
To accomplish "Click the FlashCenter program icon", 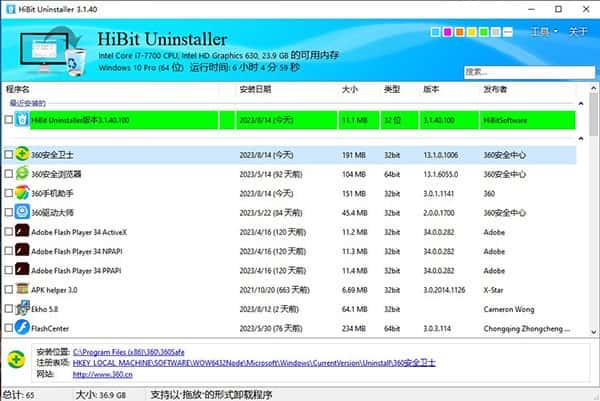I will coord(22,328).
